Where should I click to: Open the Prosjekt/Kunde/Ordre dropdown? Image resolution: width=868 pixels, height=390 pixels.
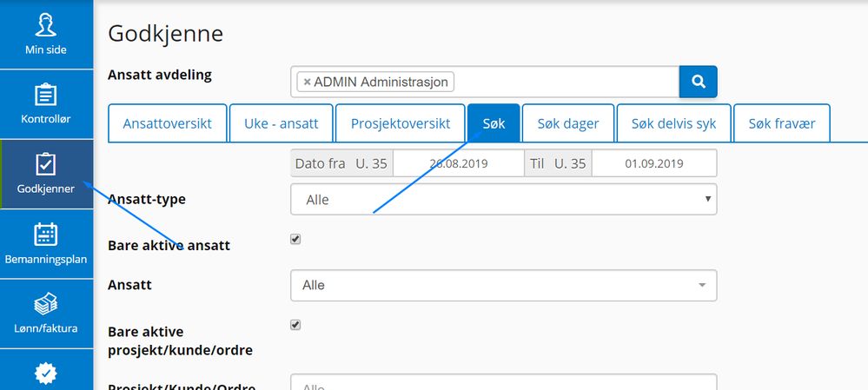click(x=503, y=383)
